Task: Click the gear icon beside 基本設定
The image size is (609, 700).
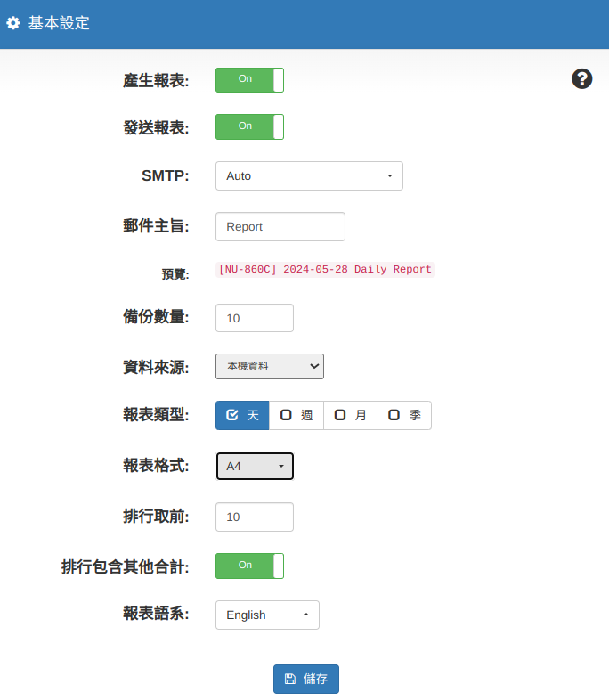Action: 13,24
